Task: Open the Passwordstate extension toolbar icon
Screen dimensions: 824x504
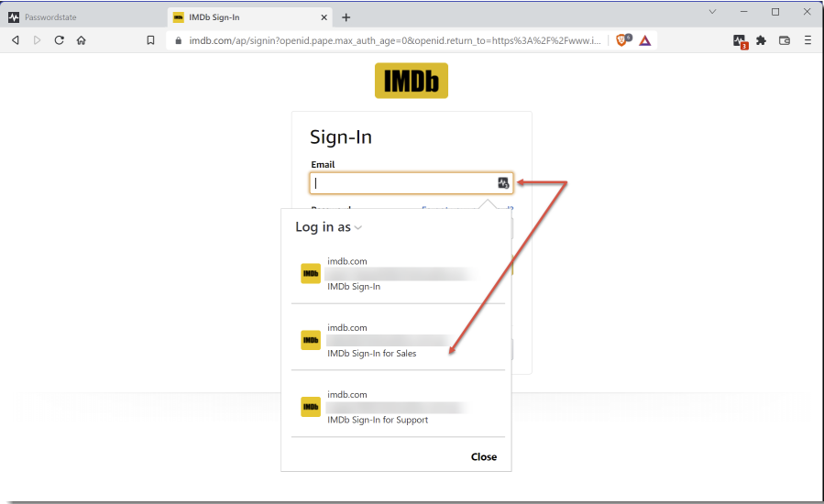Action: 740,41
